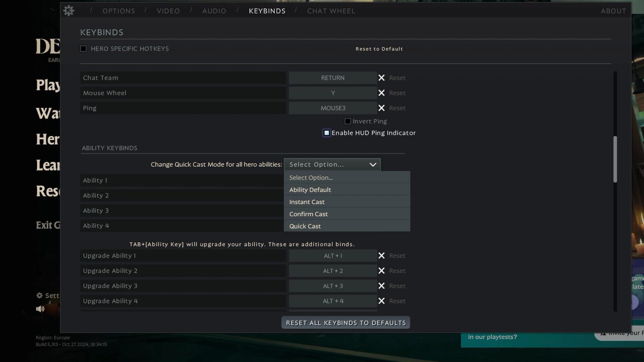Disable Enable HUD Ping Indicator
Image resolution: width=644 pixels, height=362 pixels.
pyautogui.click(x=327, y=133)
